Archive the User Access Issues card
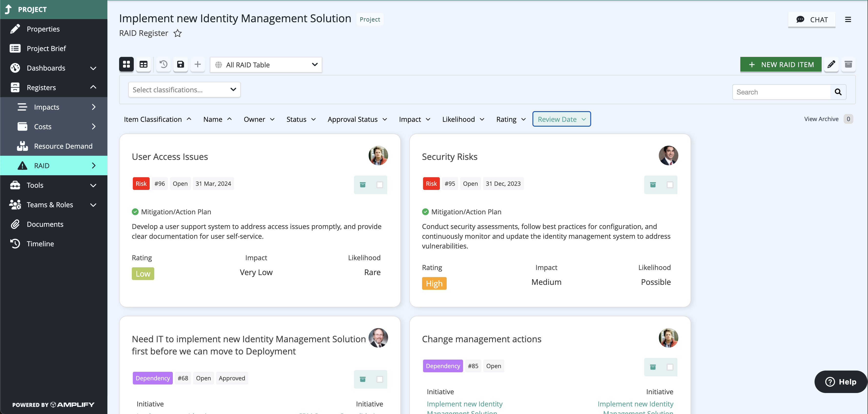Viewport: 868px width, 414px height. click(x=362, y=185)
